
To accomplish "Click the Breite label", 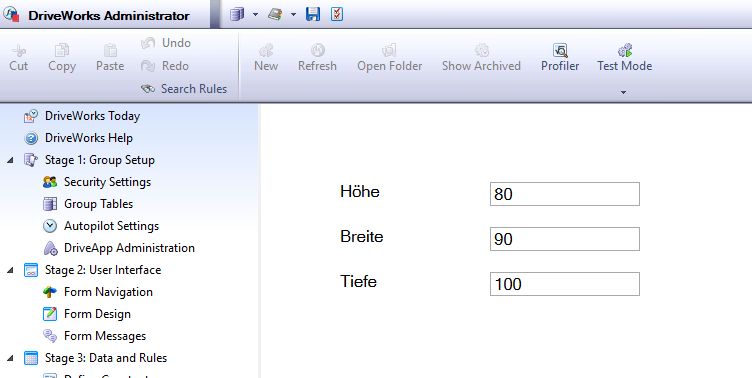I will coord(362,236).
